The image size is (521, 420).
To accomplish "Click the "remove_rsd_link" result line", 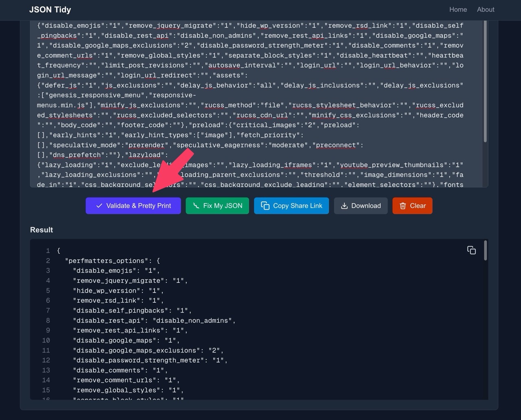I will pyautogui.click(x=118, y=301).
